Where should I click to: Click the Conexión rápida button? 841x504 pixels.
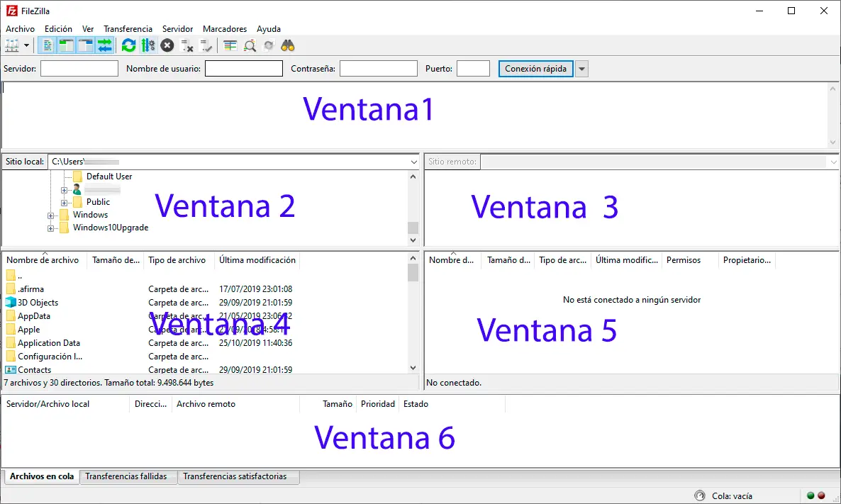pos(536,69)
